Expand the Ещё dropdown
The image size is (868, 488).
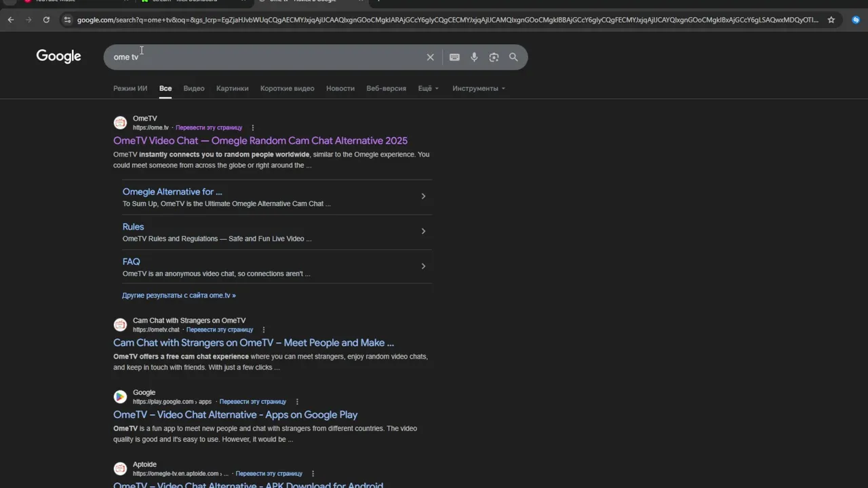click(x=429, y=88)
